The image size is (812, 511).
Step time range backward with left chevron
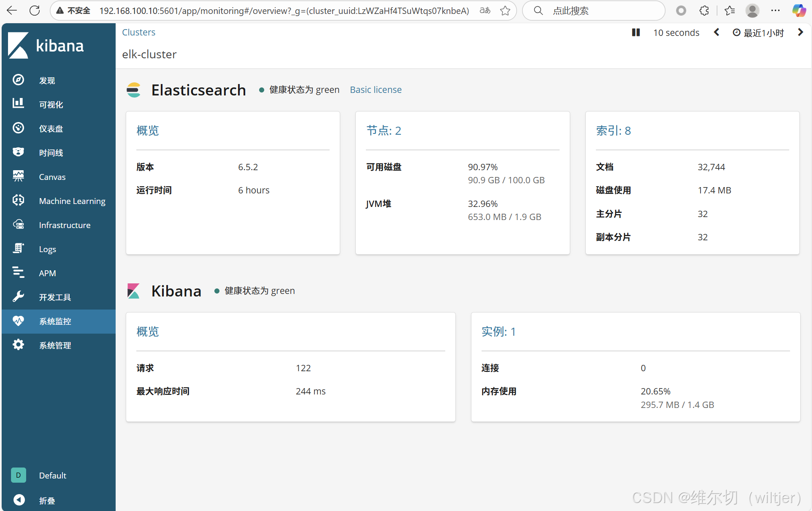click(x=716, y=33)
